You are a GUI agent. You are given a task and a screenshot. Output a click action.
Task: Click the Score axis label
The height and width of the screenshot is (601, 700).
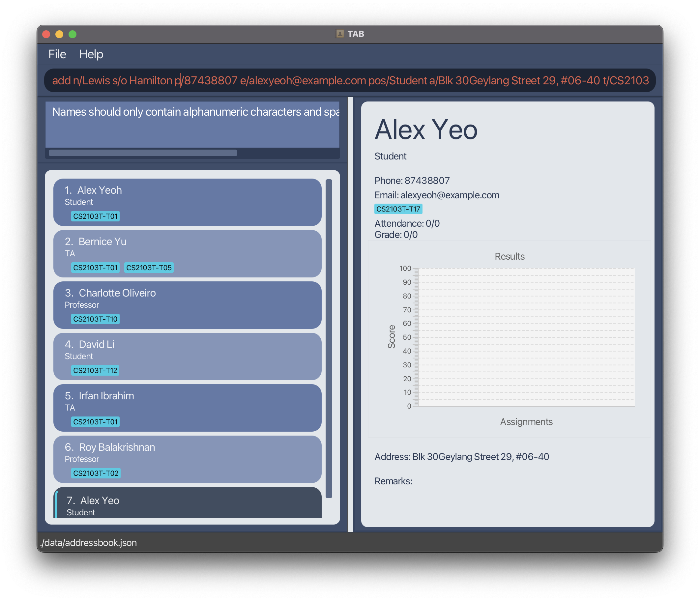pyautogui.click(x=391, y=337)
